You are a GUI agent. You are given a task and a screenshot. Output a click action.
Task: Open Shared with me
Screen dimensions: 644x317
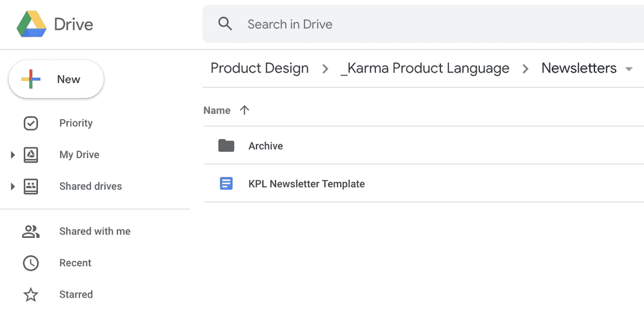point(95,231)
